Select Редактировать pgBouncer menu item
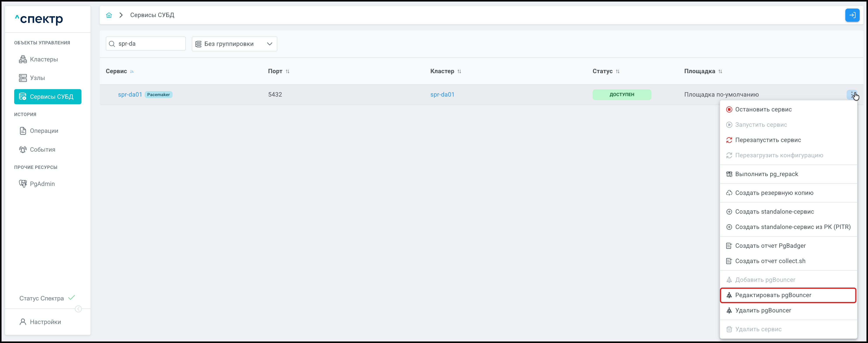 [773, 295]
